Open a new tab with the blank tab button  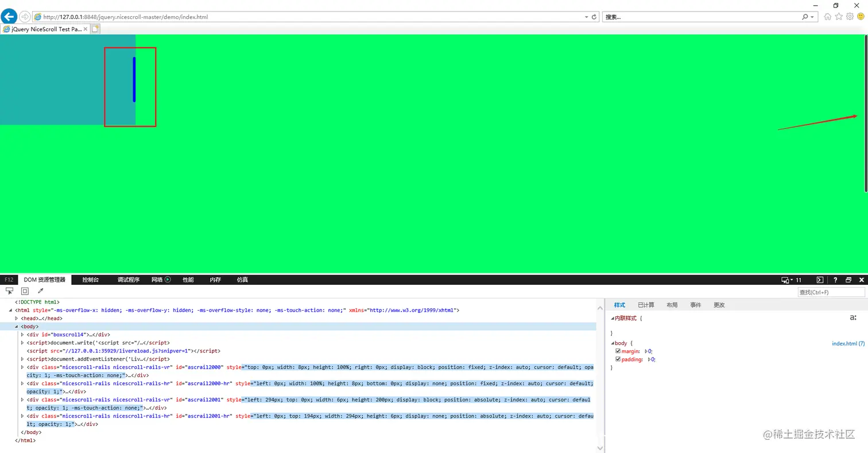pyautogui.click(x=95, y=28)
